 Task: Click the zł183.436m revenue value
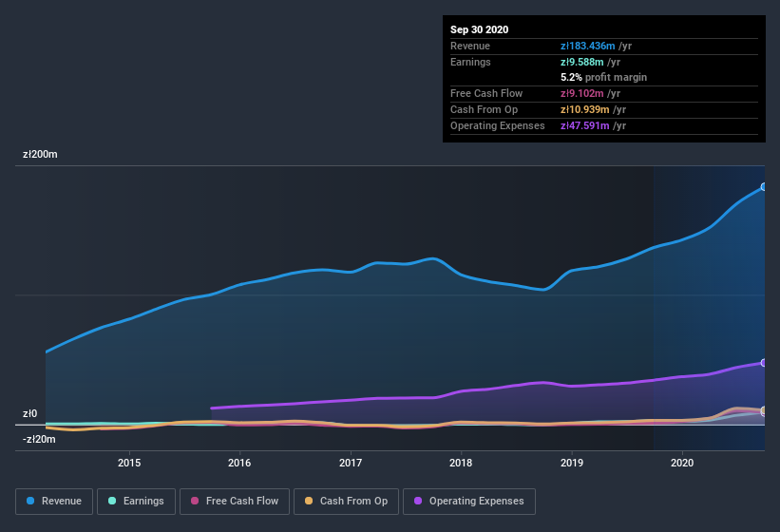point(588,46)
